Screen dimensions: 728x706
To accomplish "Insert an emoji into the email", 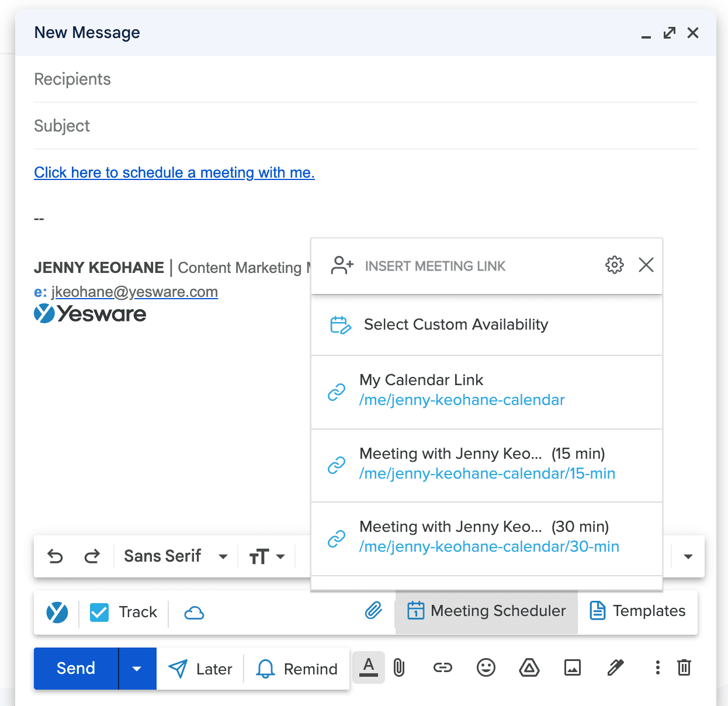I will [486, 667].
